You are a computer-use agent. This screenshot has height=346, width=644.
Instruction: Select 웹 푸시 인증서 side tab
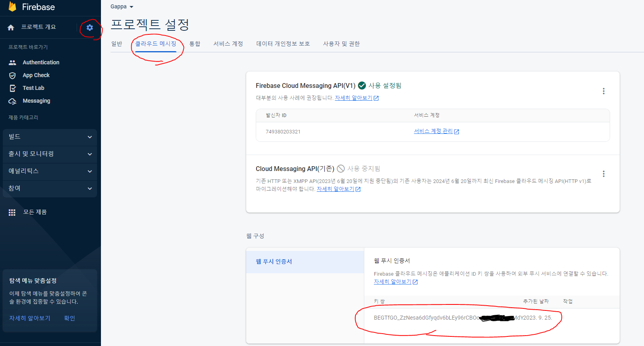tap(305, 262)
